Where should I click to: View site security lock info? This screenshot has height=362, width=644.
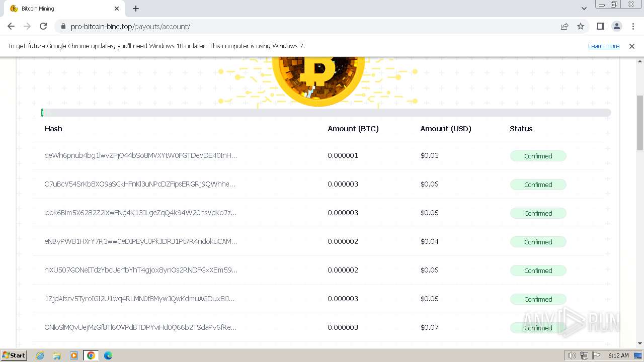[x=63, y=26]
